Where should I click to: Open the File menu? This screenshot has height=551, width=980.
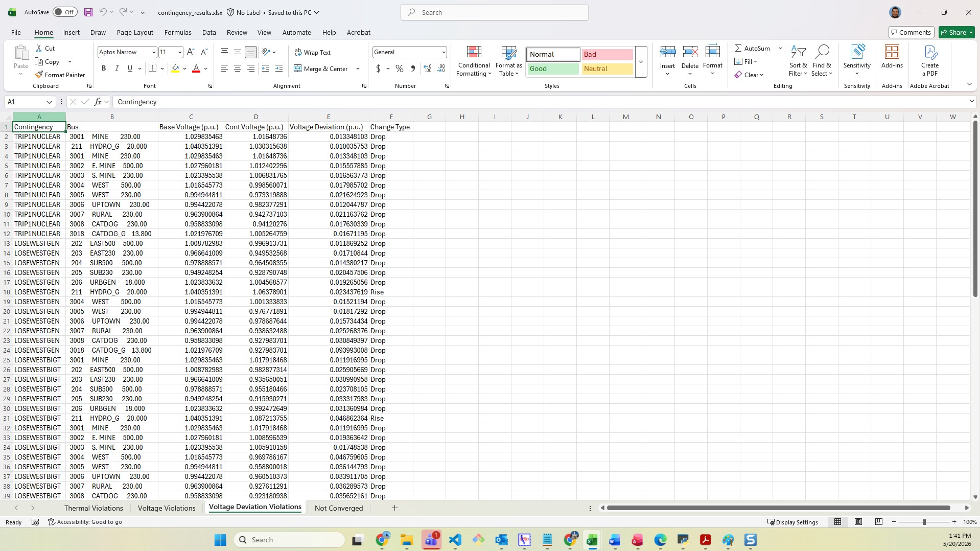click(x=16, y=32)
